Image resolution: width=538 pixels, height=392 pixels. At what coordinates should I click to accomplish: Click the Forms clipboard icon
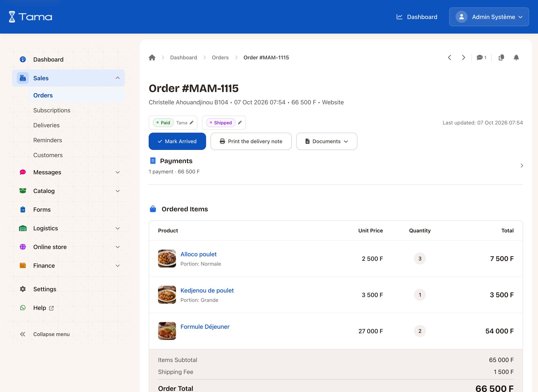pos(23,210)
